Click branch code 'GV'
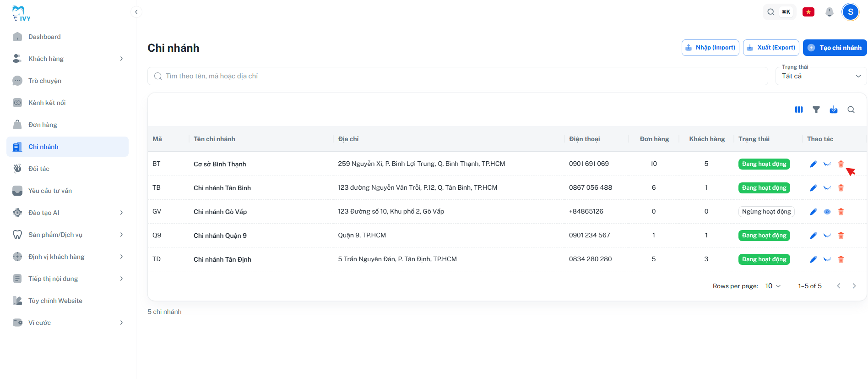The width and height of the screenshot is (868, 379). point(157,211)
